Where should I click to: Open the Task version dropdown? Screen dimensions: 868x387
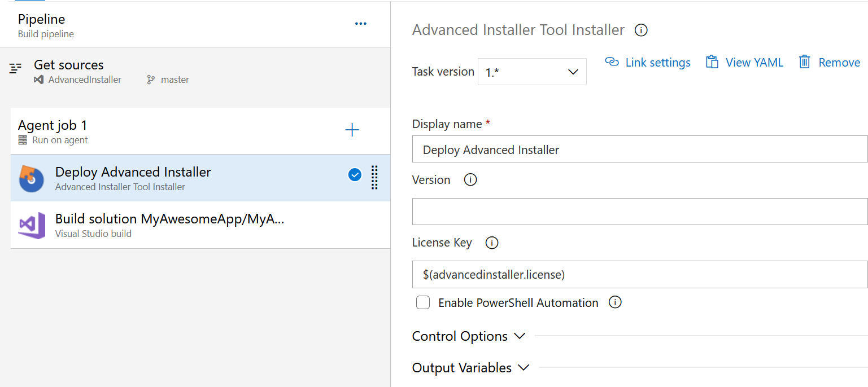(532, 72)
